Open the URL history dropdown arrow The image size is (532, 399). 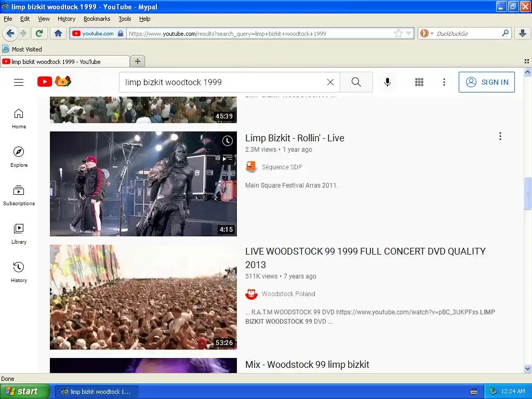coord(408,33)
